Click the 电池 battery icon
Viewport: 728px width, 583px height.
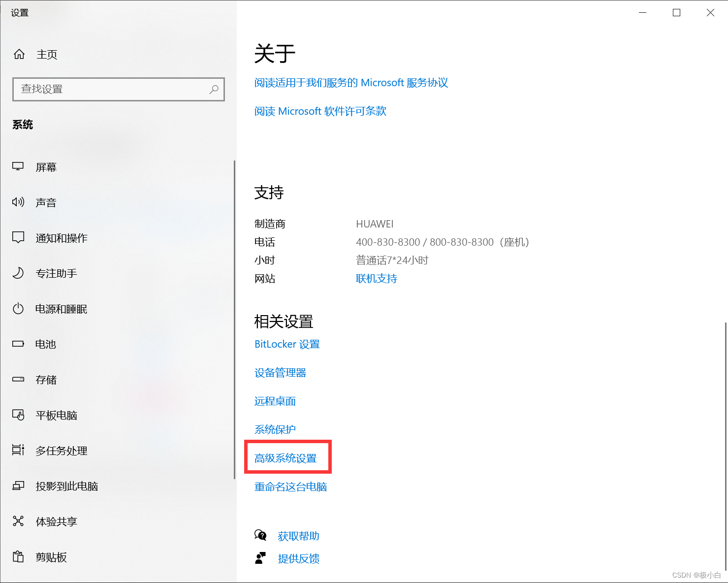pyautogui.click(x=18, y=344)
